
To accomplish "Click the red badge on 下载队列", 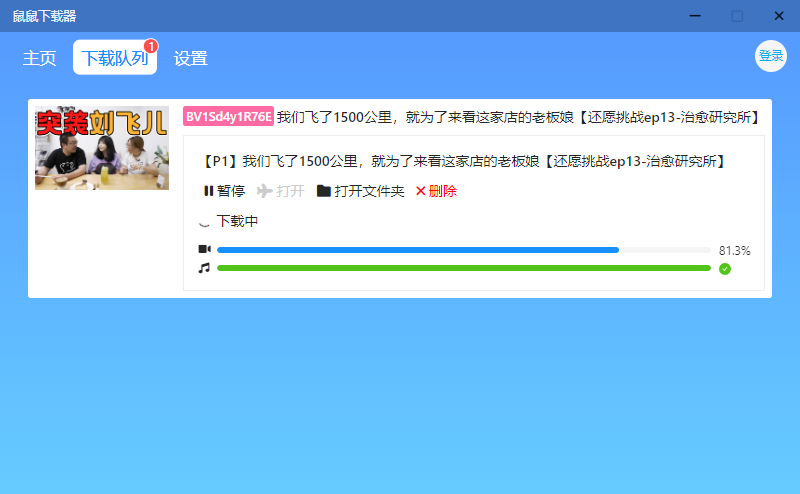I will 151,46.
